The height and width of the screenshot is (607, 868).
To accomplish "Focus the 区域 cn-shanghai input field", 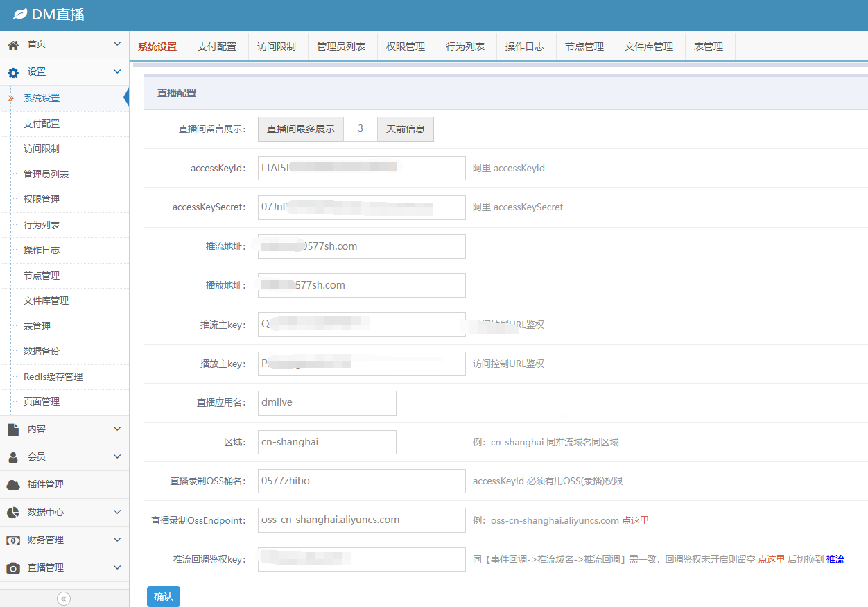I will [327, 442].
